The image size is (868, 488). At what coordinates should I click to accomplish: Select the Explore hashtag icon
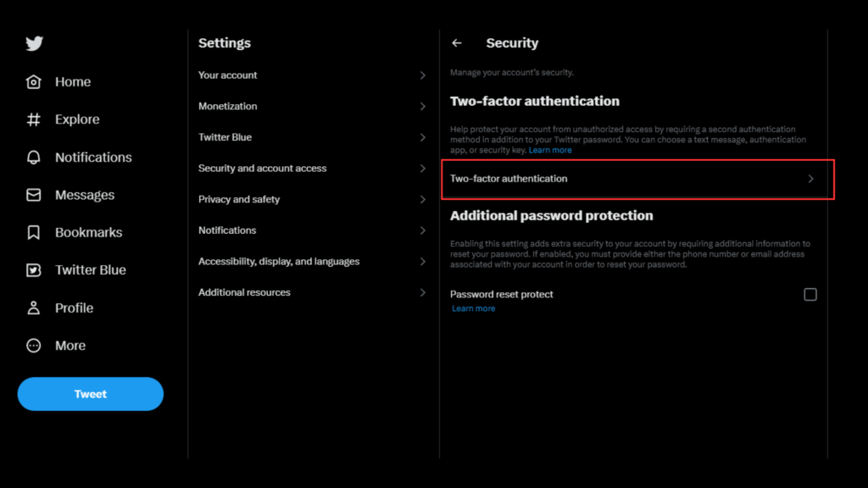[x=34, y=119]
